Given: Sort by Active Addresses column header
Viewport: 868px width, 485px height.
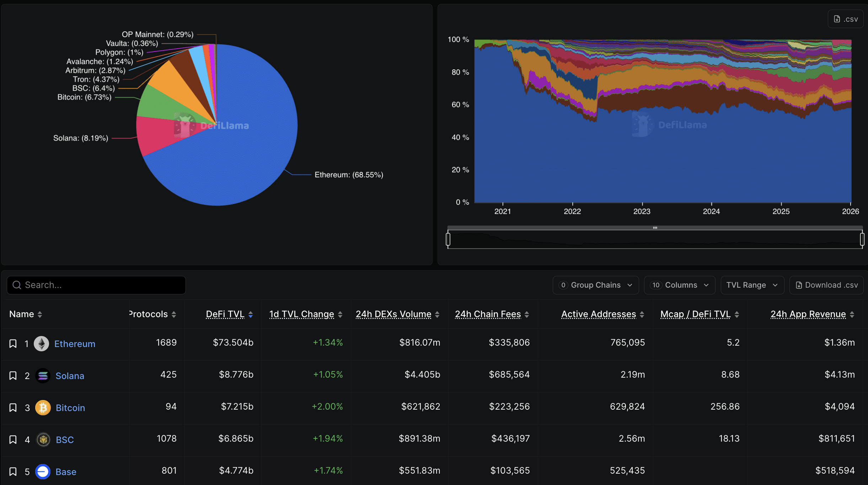Looking at the screenshot, I should click(599, 314).
